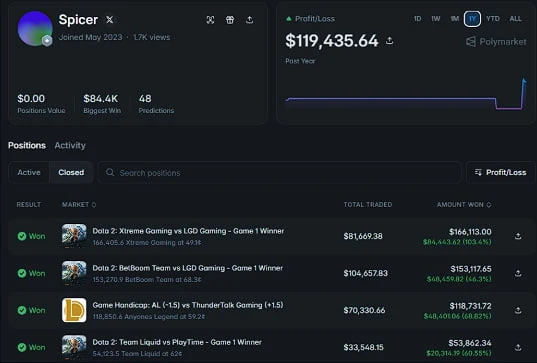This screenshot has height=363, width=537.
Task: Click the 48 Predictions stat
Action: click(156, 104)
